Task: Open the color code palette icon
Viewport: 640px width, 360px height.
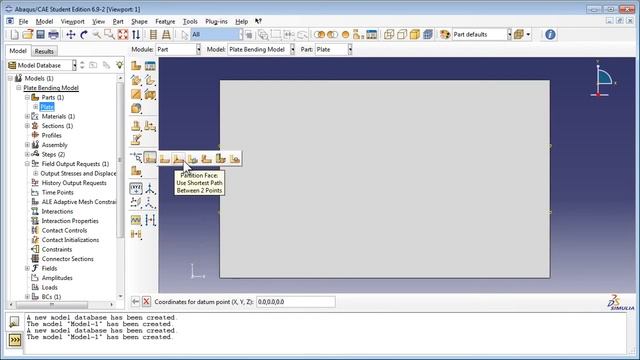Action: pos(444,35)
